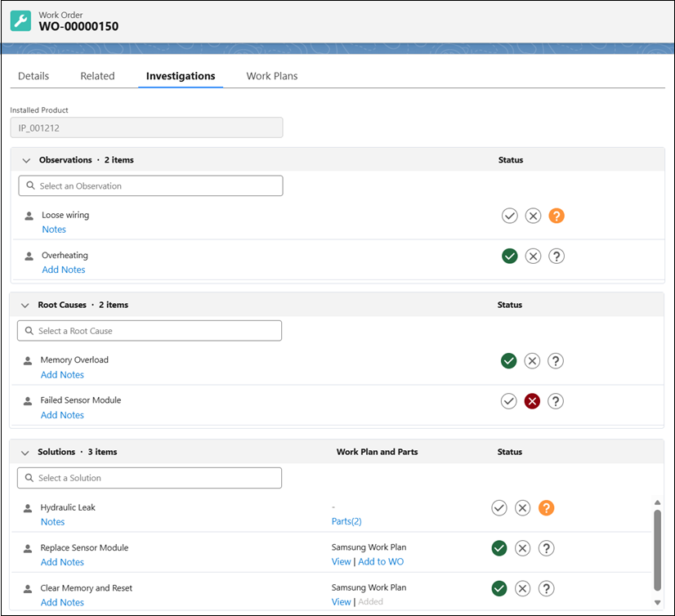Click the Work Plan and Parts column header
Image resolution: width=675 pixels, height=616 pixels.
[x=377, y=452]
